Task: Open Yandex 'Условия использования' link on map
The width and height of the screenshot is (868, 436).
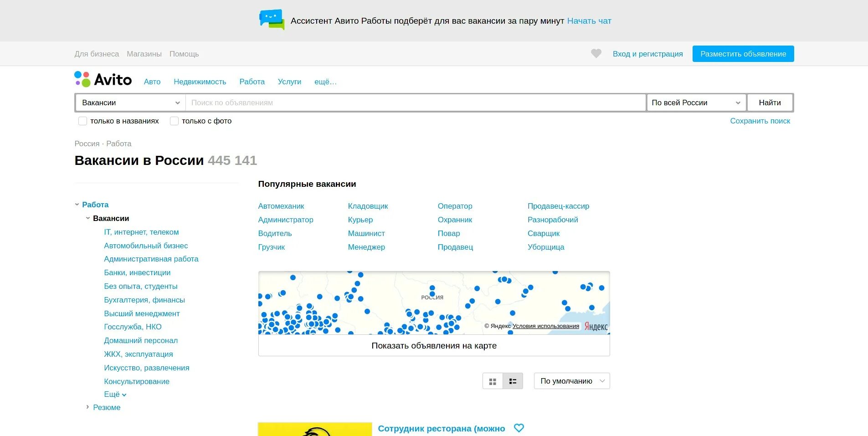Action: (546, 326)
